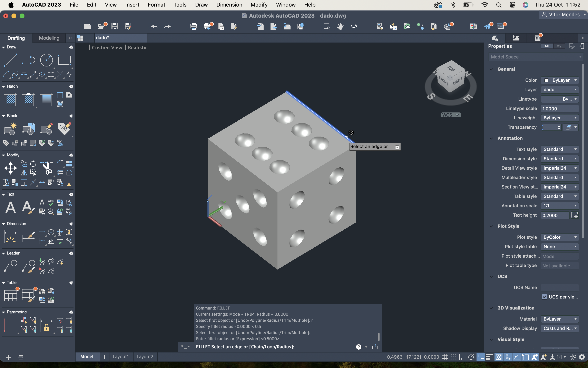
Task: Open the Shadow Display dropdown
Action: pyautogui.click(x=560, y=328)
